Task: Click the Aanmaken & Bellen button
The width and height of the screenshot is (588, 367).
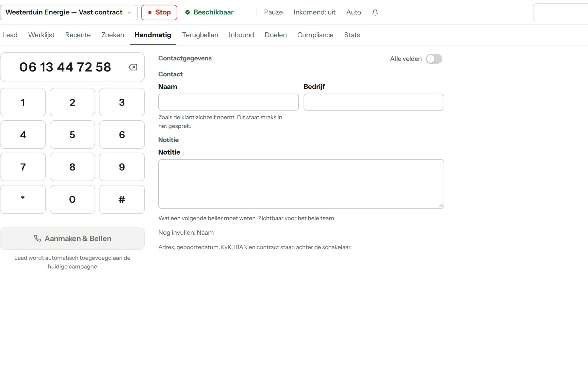Action: point(72,239)
